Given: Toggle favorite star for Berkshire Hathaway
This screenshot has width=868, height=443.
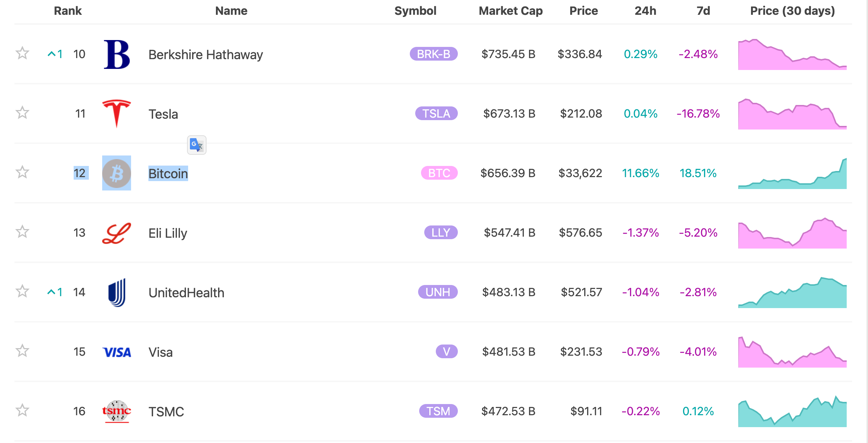Looking at the screenshot, I should coord(22,53).
